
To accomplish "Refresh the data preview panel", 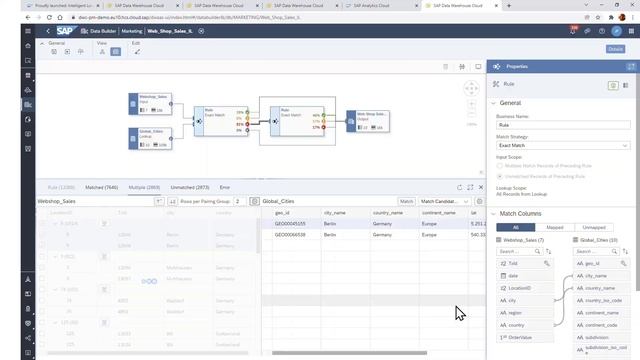I will point(460,187).
